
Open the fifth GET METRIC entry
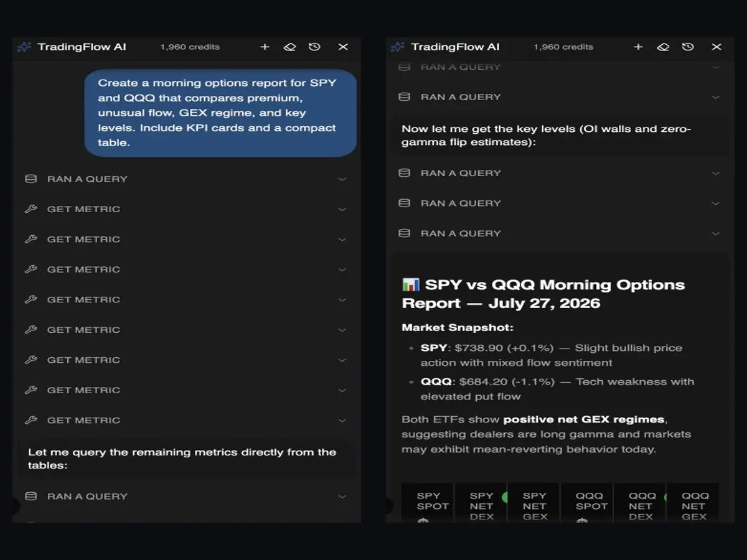(187, 330)
